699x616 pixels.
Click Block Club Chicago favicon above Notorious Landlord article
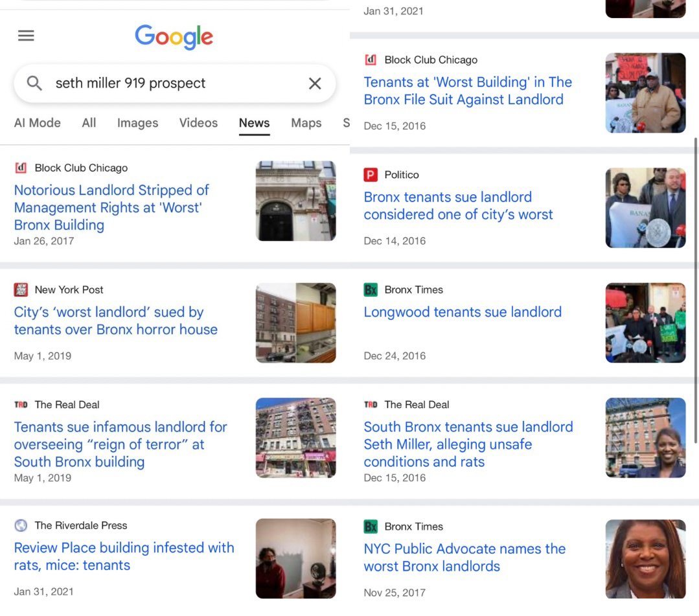21,168
